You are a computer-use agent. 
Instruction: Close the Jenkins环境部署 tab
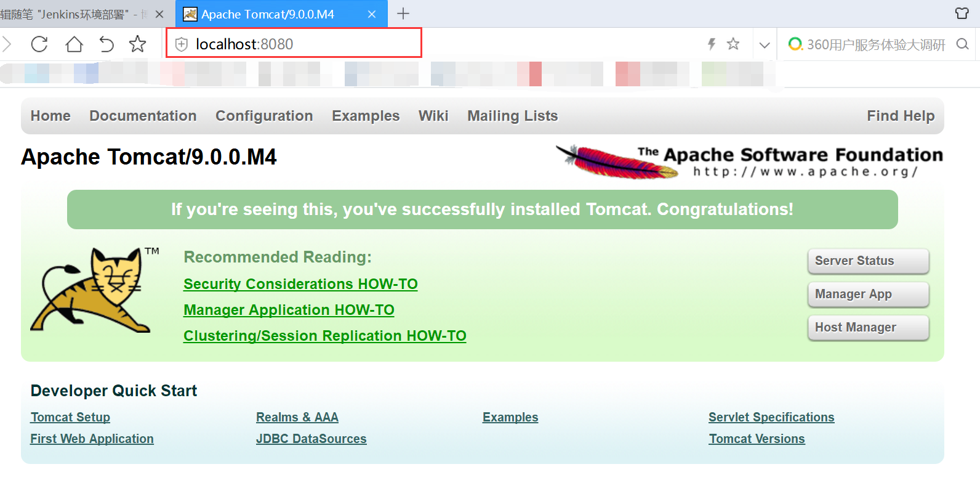coord(159,14)
